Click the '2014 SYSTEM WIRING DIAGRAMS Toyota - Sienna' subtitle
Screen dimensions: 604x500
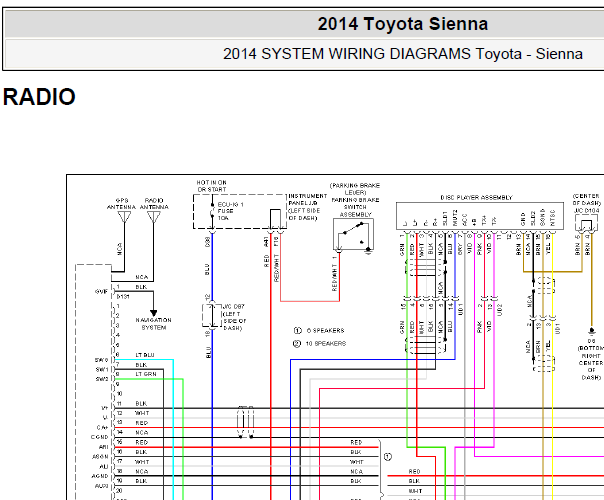403,54
